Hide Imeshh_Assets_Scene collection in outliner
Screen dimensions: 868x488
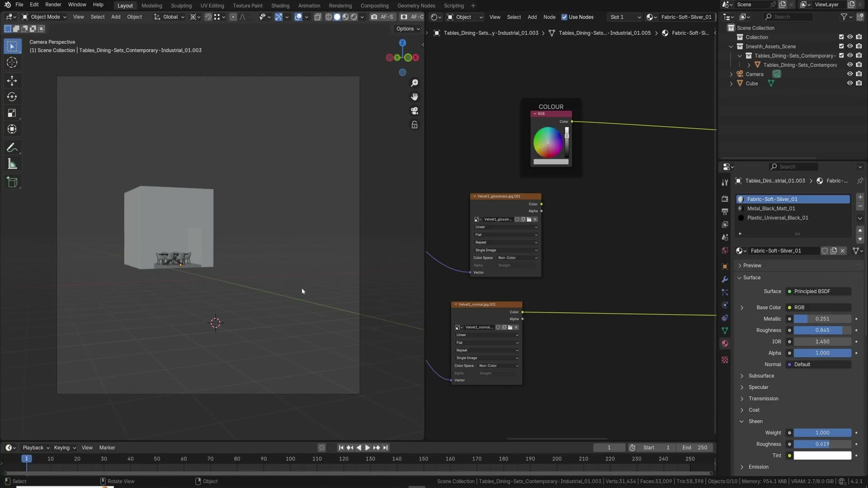click(x=850, y=46)
